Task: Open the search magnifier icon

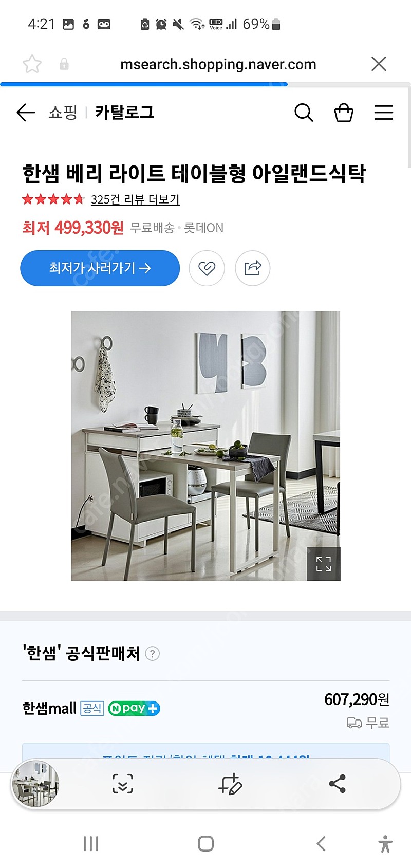Action: coord(304,112)
